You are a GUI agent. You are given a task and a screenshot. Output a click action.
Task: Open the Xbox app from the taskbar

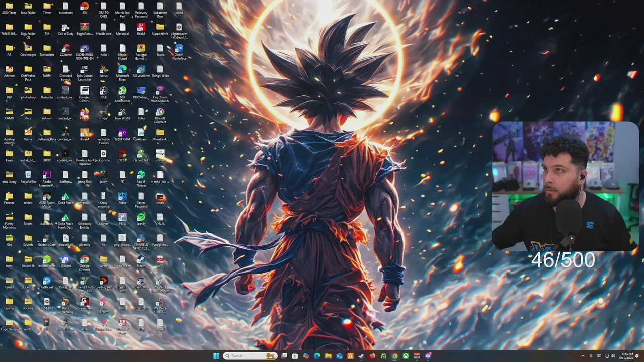tap(406, 356)
